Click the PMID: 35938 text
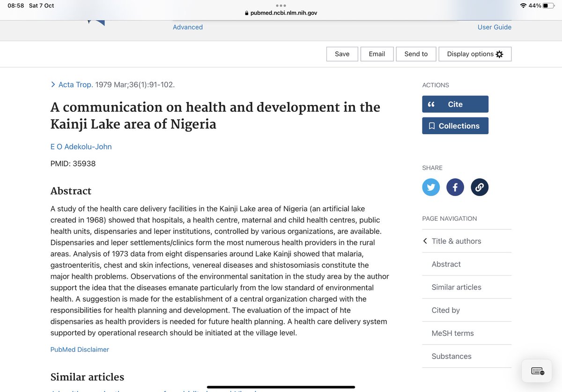The height and width of the screenshot is (392, 562). pos(73,164)
